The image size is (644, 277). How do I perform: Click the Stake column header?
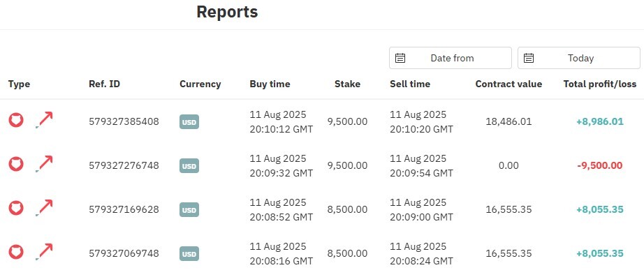click(x=347, y=84)
